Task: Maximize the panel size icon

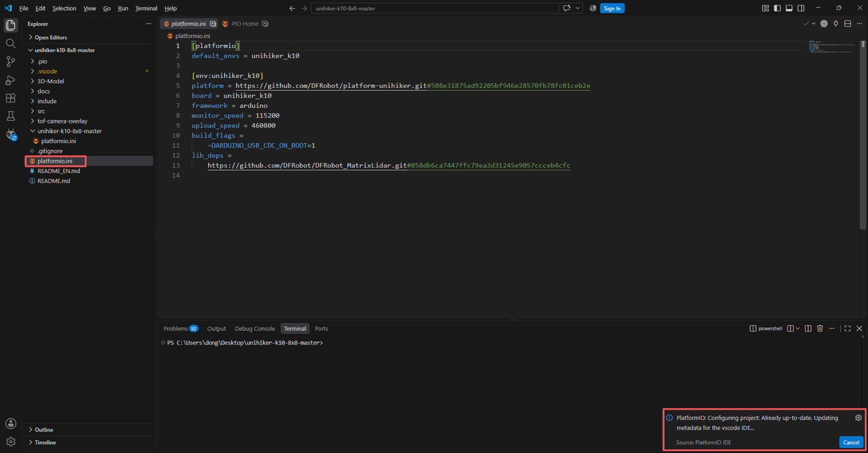Action: (x=848, y=328)
